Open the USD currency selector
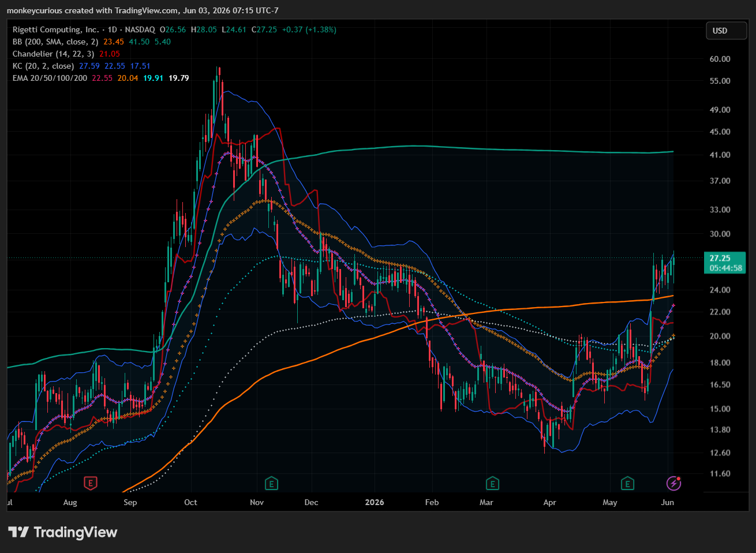The image size is (756, 553). coord(727,31)
